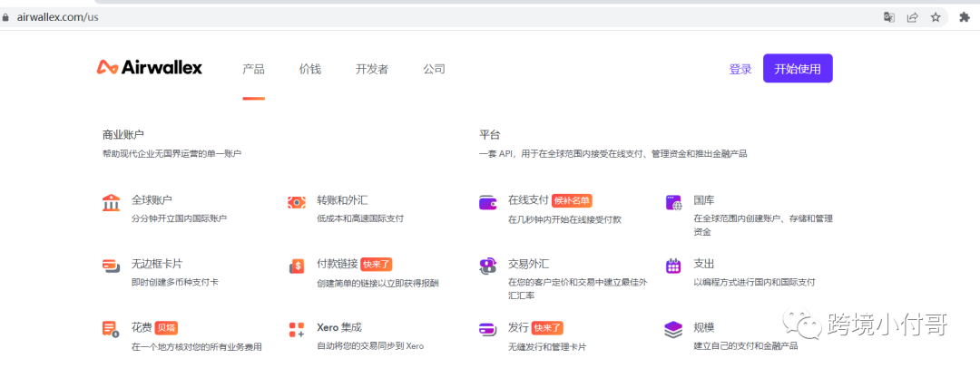Click the text 创建简单的链接以立即获得报酬
The image size is (980, 368).
(x=378, y=284)
